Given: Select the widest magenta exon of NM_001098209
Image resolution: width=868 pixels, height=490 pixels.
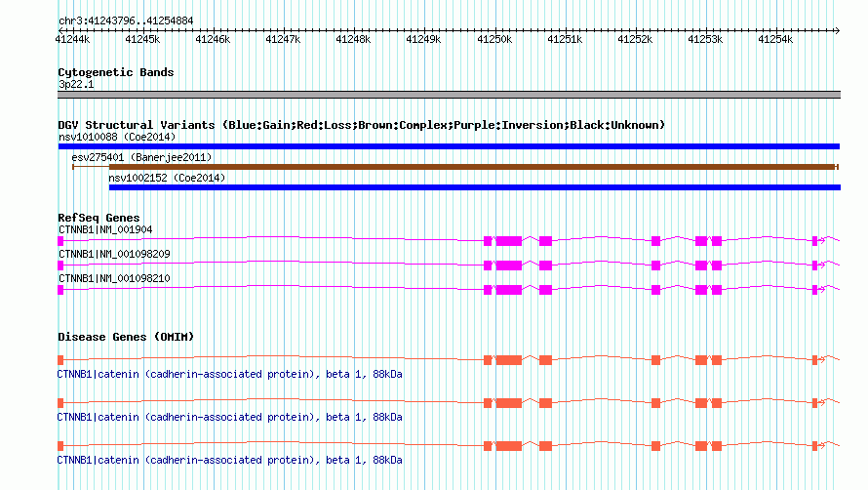Looking at the screenshot, I should click(509, 265).
